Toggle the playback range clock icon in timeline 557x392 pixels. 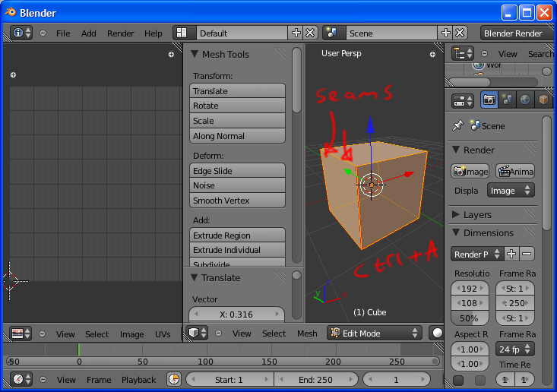coord(173,379)
